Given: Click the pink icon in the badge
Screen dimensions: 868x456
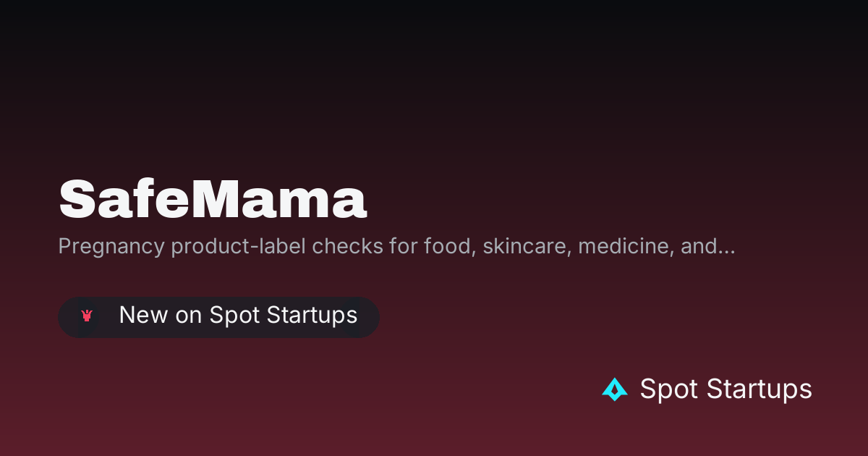Looking at the screenshot, I should tap(87, 316).
